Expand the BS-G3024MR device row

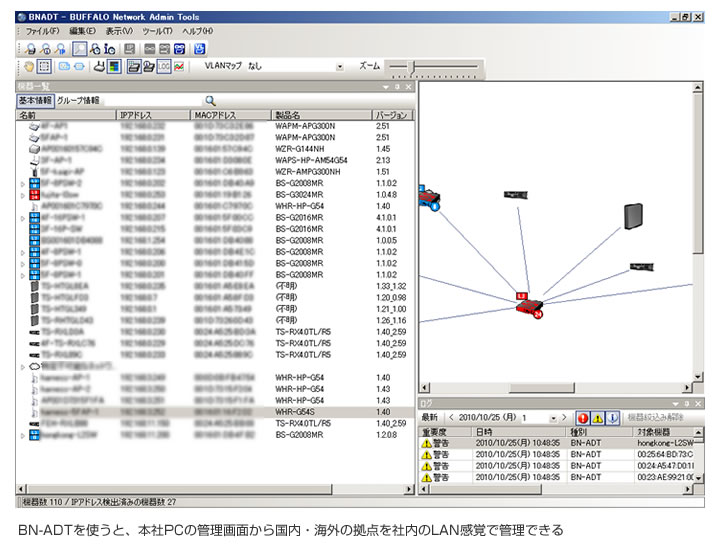point(22,195)
